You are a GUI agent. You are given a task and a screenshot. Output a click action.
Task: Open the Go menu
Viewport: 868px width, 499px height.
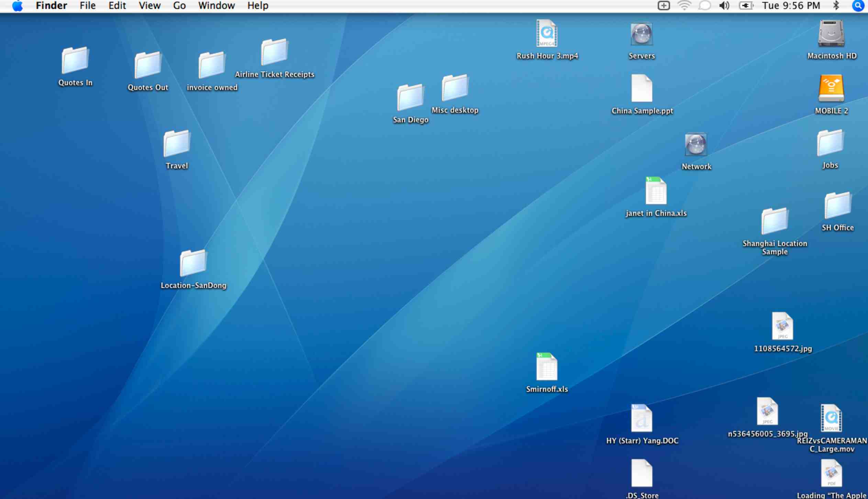coord(179,6)
